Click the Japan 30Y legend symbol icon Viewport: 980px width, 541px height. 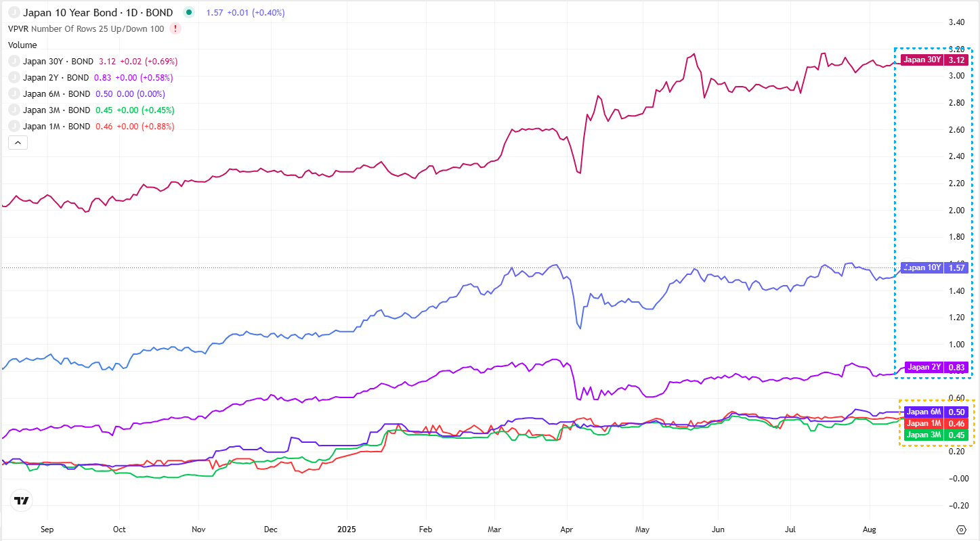tap(13, 61)
